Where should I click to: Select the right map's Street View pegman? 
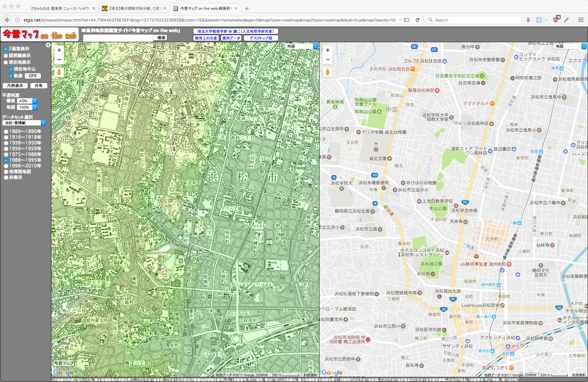tap(328, 72)
